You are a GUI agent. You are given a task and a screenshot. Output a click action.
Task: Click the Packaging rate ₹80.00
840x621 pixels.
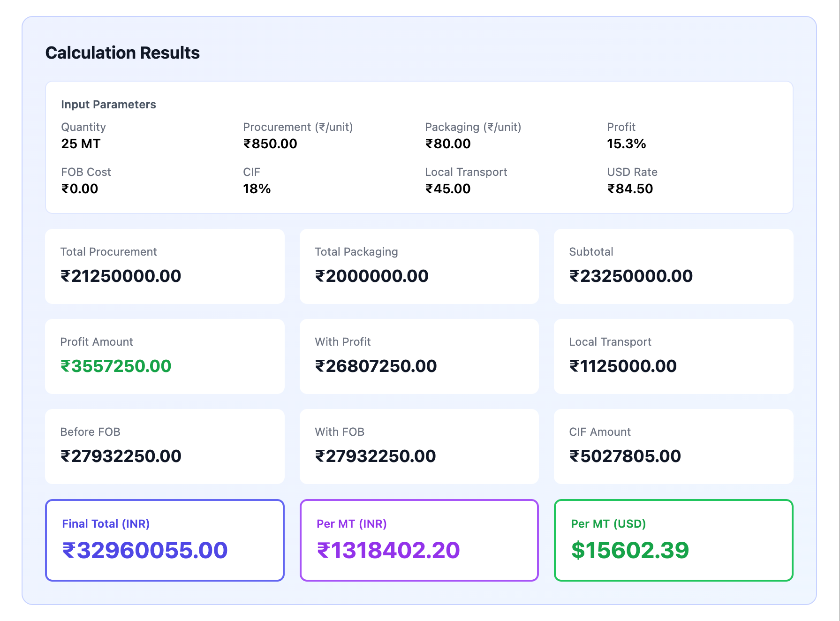[x=447, y=144]
